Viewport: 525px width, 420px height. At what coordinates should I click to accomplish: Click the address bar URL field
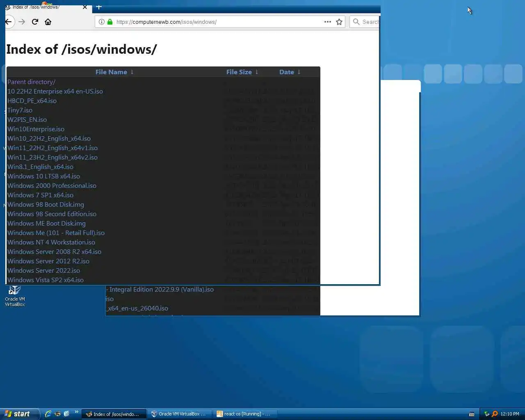coord(219,22)
